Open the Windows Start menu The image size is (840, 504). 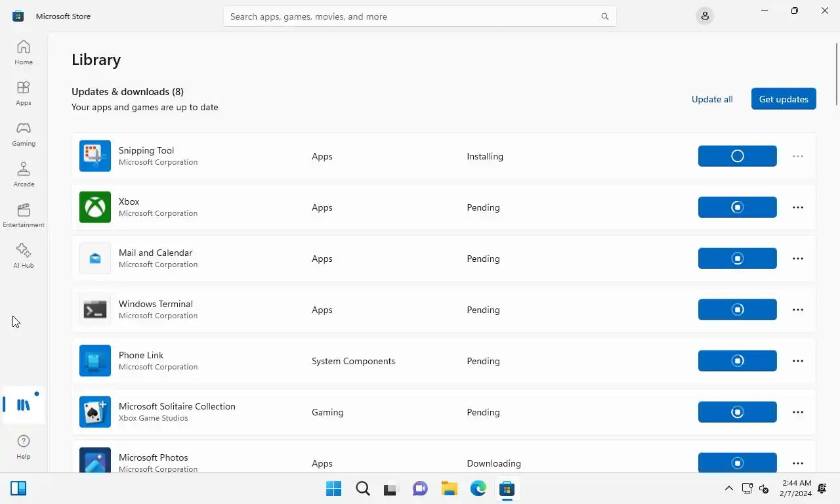(333, 489)
